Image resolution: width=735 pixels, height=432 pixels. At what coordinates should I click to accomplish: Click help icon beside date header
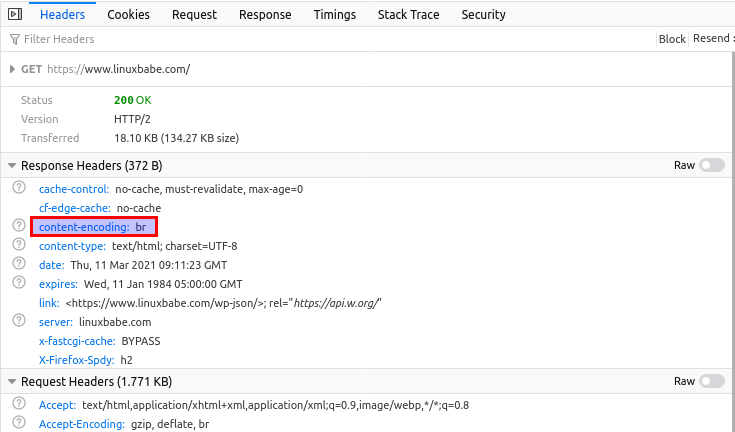(18, 264)
